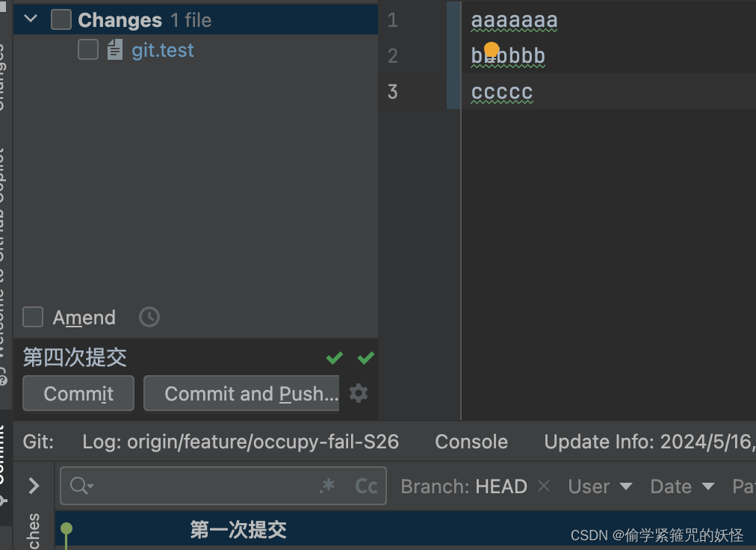Select the git.test file checkbox
The height and width of the screenshot is (550, 756).
point(87,49)
